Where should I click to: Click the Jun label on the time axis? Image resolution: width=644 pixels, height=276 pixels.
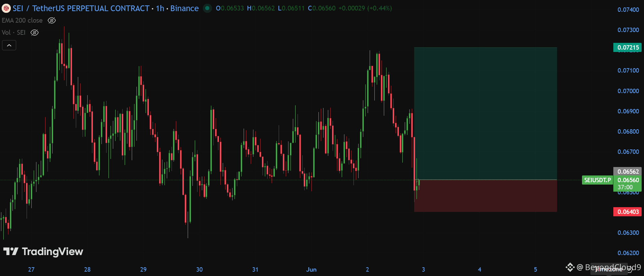(311, 270)
